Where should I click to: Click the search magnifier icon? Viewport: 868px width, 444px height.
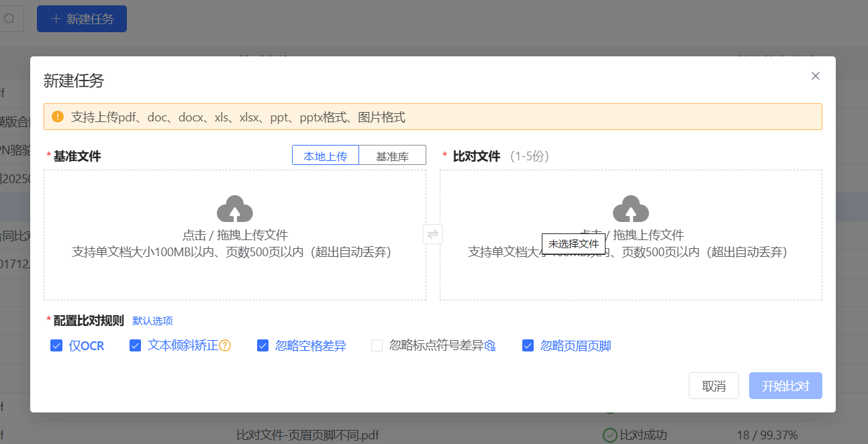point(9,19)
